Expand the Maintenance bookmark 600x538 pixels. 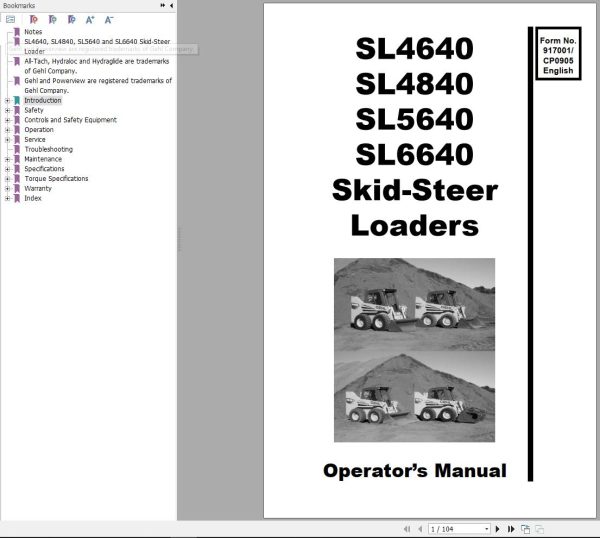pos(7,159)
